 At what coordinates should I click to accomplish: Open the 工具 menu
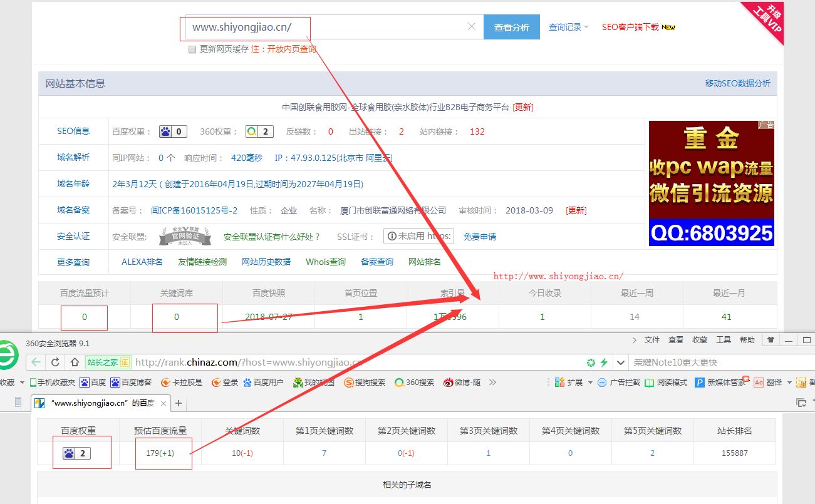724,340
